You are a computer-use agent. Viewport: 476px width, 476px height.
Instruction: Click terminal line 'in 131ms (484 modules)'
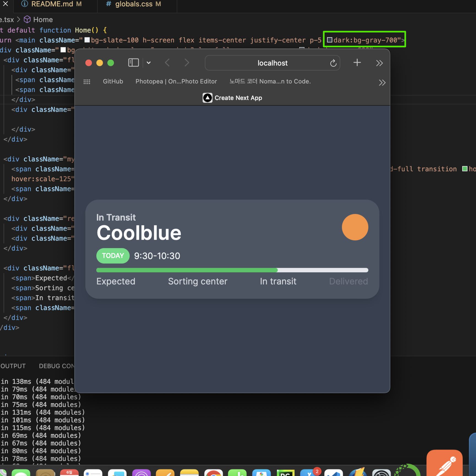coord(43,412)
